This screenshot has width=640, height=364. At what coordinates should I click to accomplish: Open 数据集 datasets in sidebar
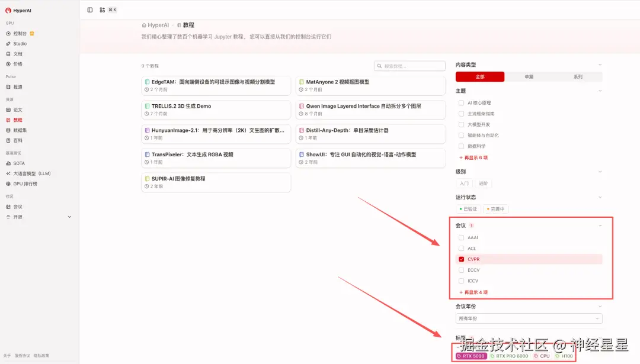tap(20, 130)
